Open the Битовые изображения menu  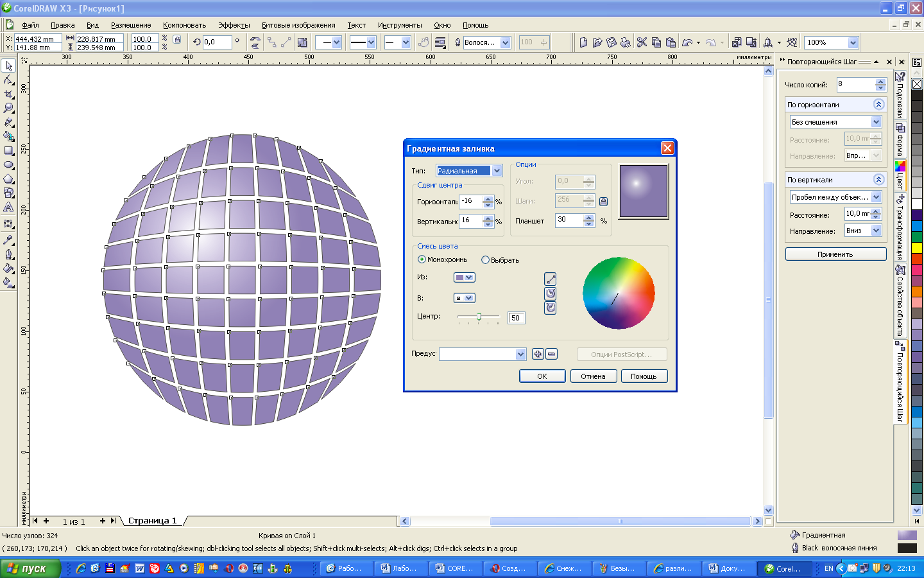tap(298, 25)
